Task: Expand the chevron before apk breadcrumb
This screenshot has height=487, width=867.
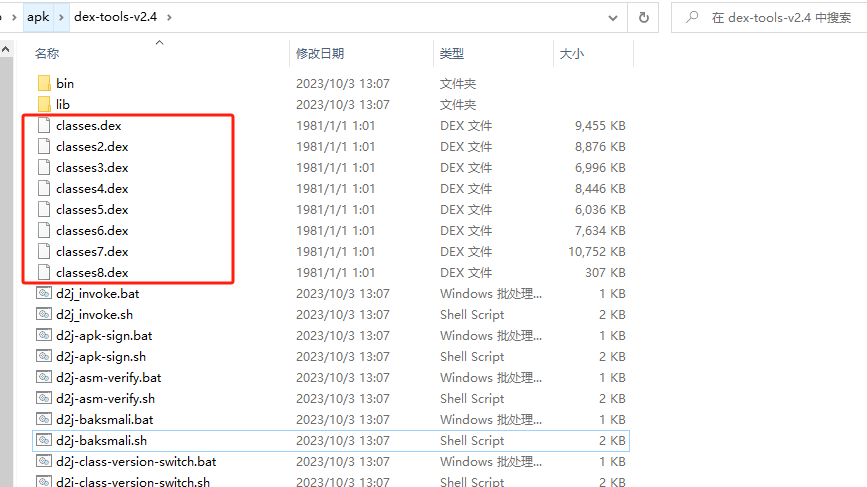Action: point(14,18)
